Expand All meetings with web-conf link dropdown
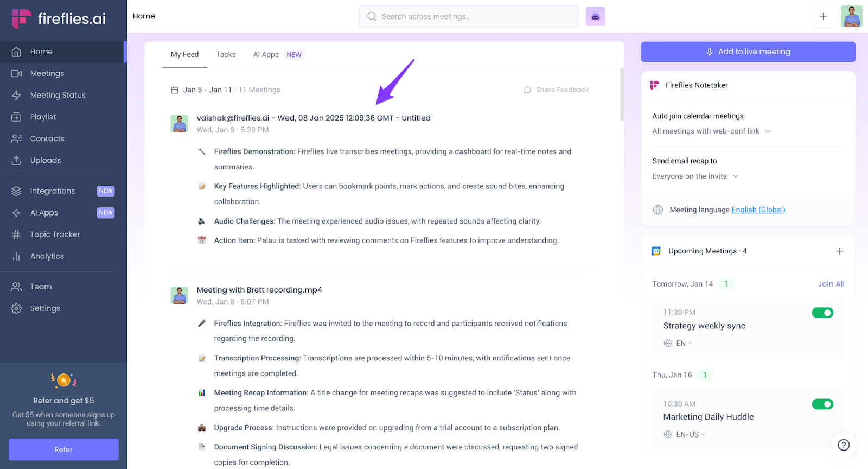Image resolution: width=868 pixels, height=469 pixels. click(711, 131)
